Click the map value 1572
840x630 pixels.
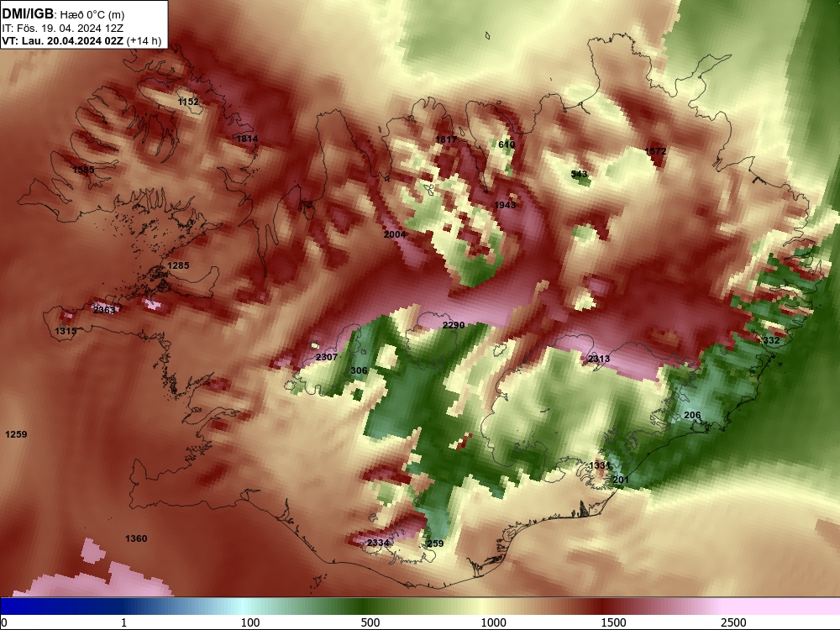point(655,151)
